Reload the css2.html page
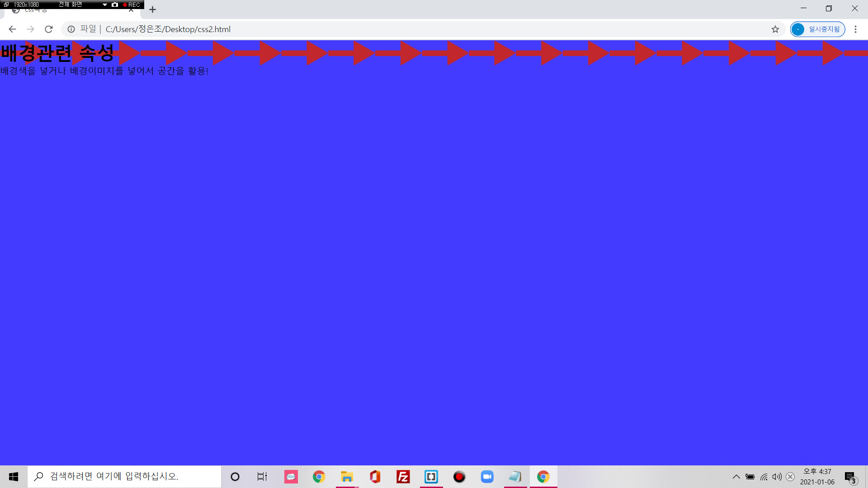This screenshot has height=488, width=868. click(49, 29)
